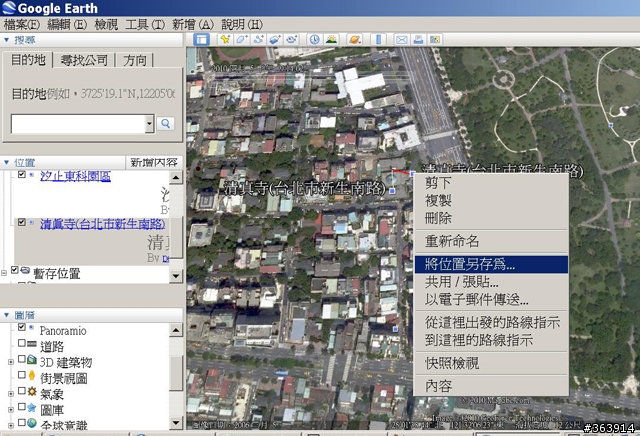
Task: Uncheck the 汐止東科園區 place checkbox
Action: [x=22, y=174]
